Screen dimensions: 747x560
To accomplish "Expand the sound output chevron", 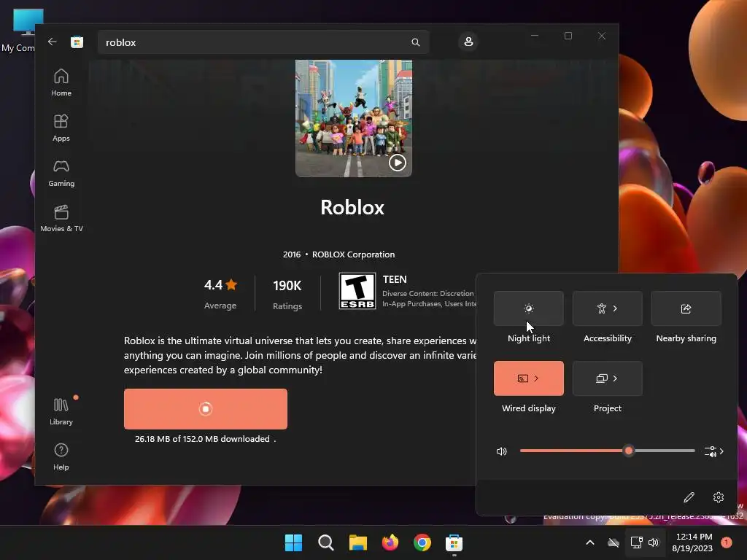I will click(721, 451).
